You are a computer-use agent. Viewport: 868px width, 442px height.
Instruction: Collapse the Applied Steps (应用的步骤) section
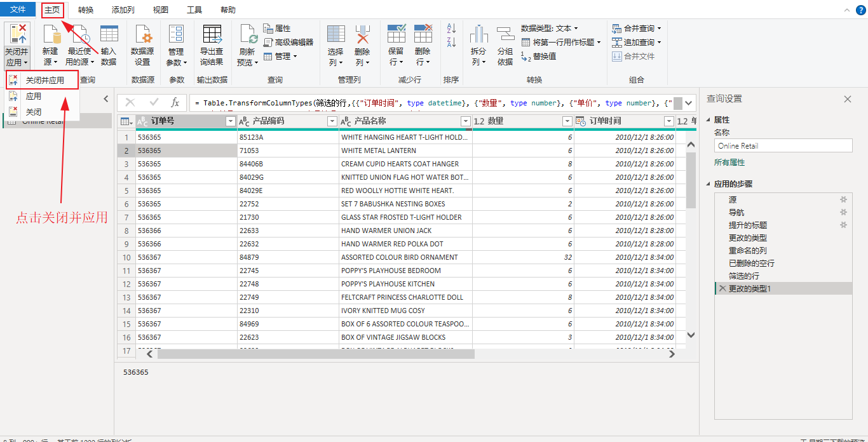click(x=709, y=184)
